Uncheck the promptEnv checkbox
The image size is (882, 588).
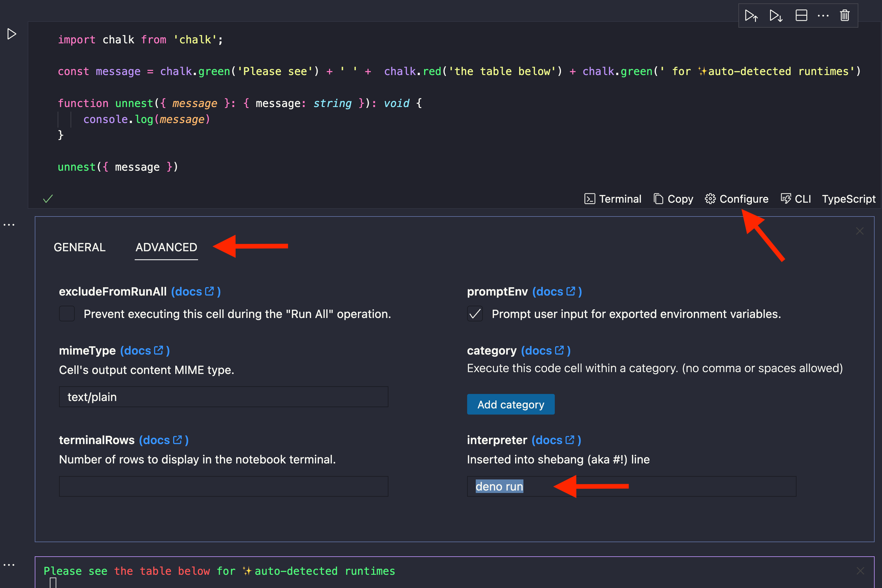pos(475,313)
